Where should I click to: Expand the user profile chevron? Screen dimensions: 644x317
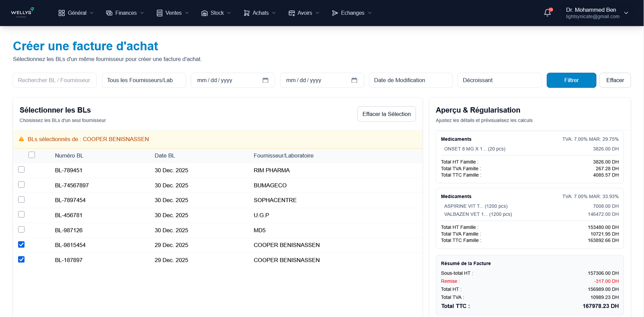tap(626, 13)
